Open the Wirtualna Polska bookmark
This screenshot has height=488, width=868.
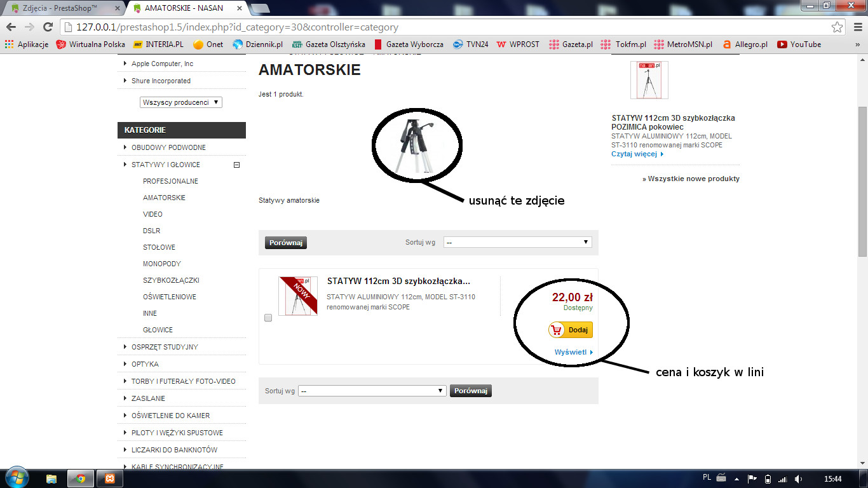pyautogui.click(x=91, y=44)
